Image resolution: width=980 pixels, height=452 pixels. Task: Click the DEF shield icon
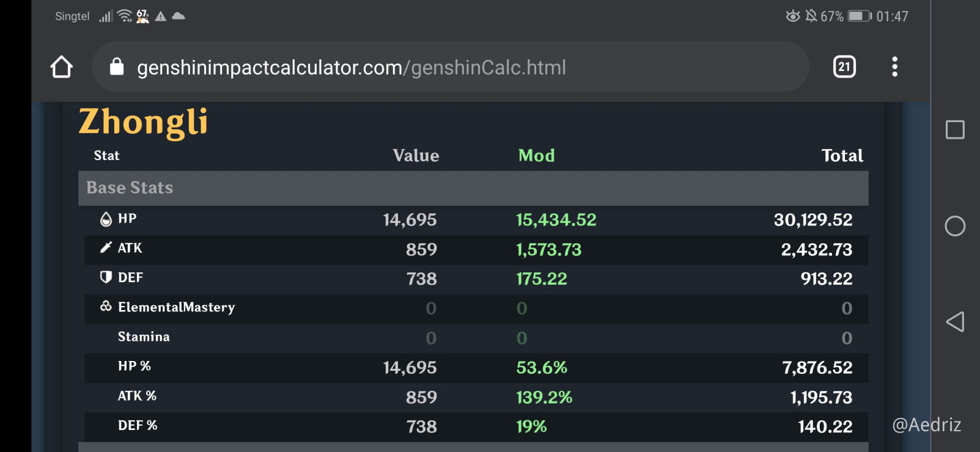coord(106,277)
